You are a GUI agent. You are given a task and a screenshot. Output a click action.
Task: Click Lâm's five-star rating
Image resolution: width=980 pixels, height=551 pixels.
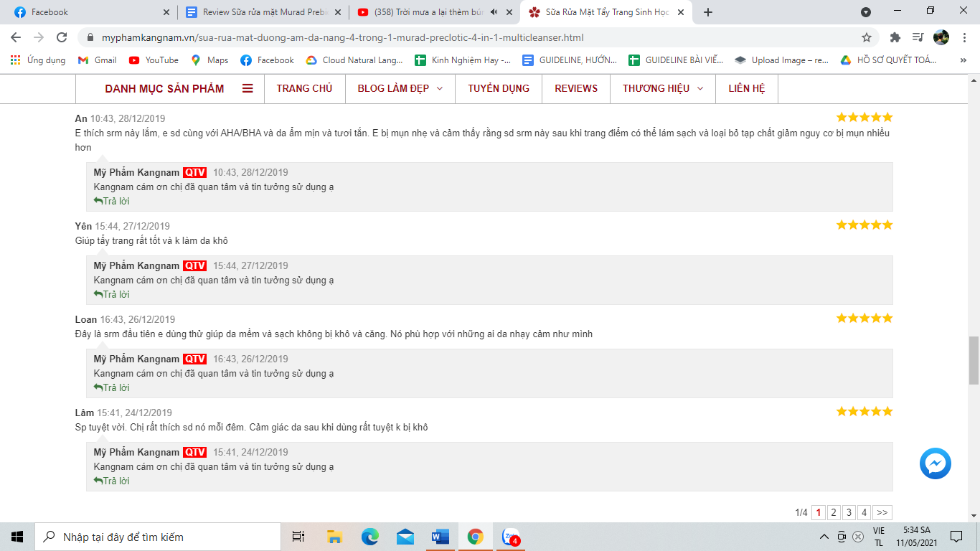(x=864, y=411)
